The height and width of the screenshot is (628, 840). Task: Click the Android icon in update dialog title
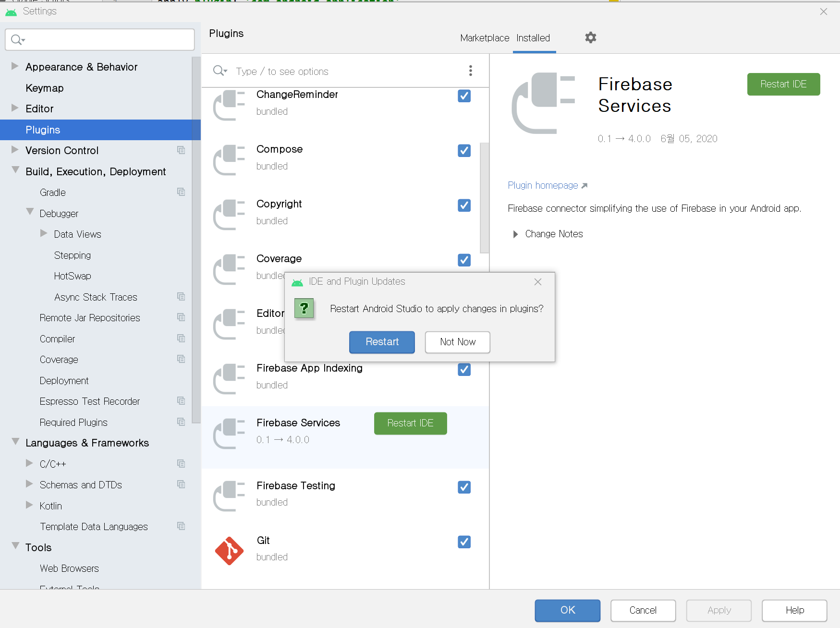[297, 282]
